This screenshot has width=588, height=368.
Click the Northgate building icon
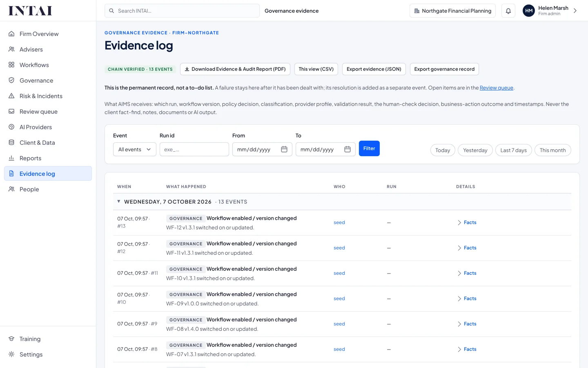(x=417, y=11)
